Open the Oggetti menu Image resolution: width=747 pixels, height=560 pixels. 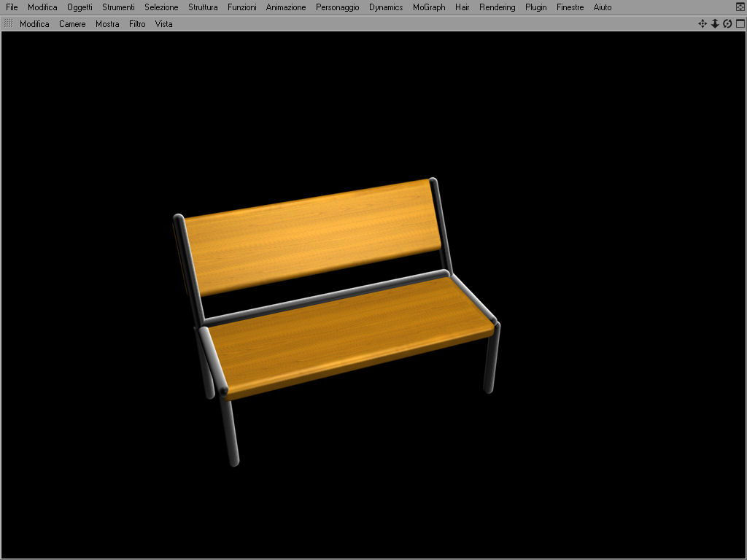click(80, 7)
